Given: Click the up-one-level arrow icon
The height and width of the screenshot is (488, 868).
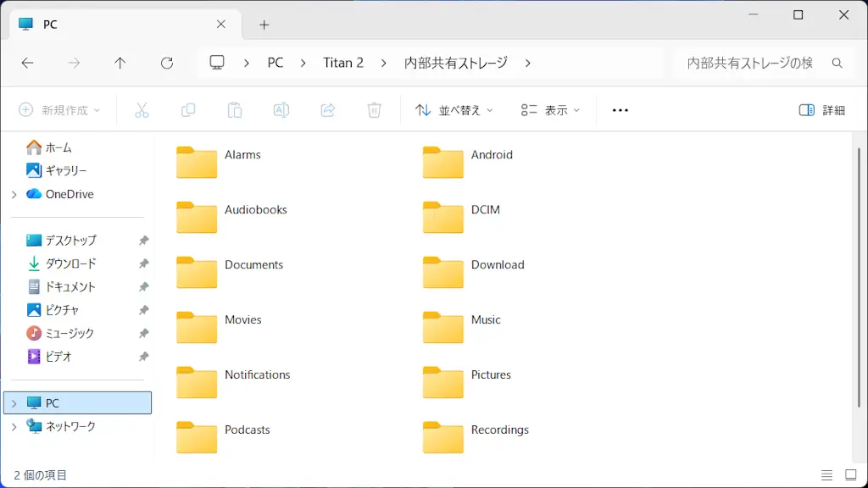Looking at the screenshot, I should pos(120,62).
